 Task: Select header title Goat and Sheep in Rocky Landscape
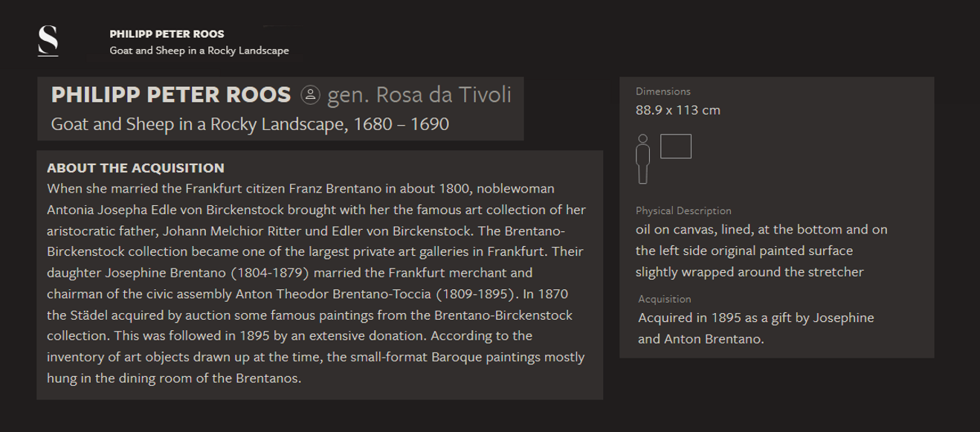tap(199, 51)
